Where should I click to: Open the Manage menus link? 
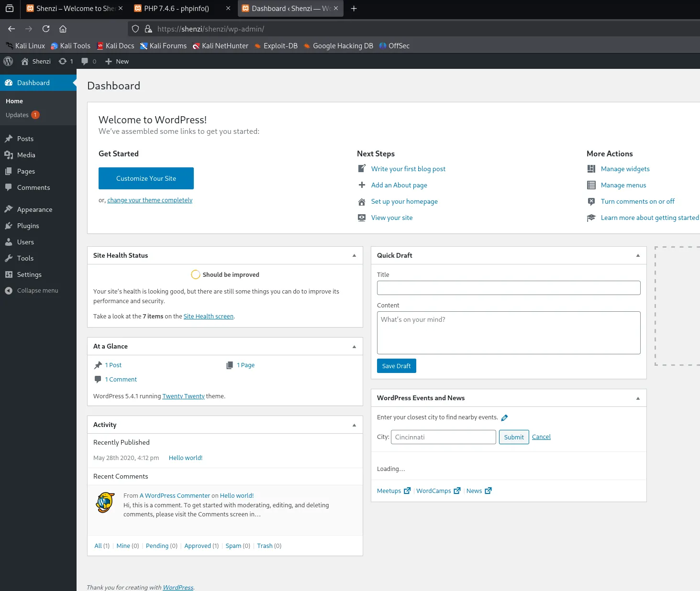pos(623,185)
